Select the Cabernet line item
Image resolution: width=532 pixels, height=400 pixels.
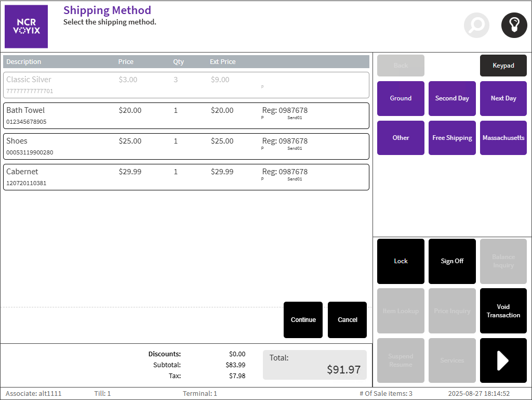(x=186, y=177)
